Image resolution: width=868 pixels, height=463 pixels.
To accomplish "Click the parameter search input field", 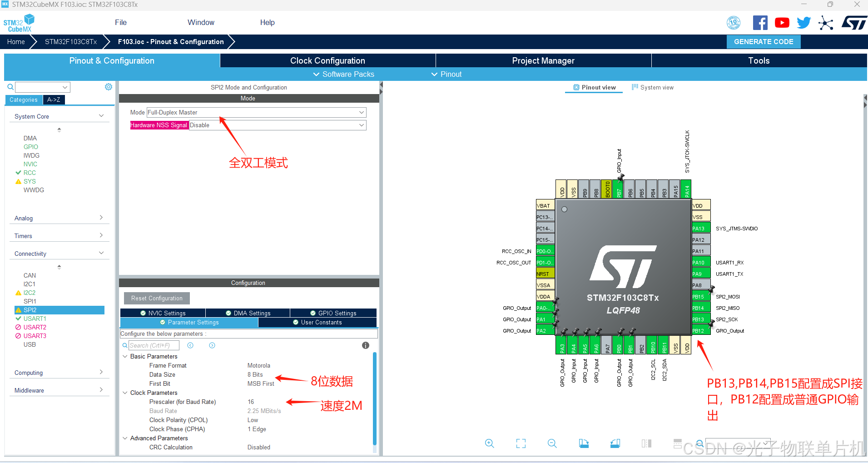I will click(x=154, y=345).
